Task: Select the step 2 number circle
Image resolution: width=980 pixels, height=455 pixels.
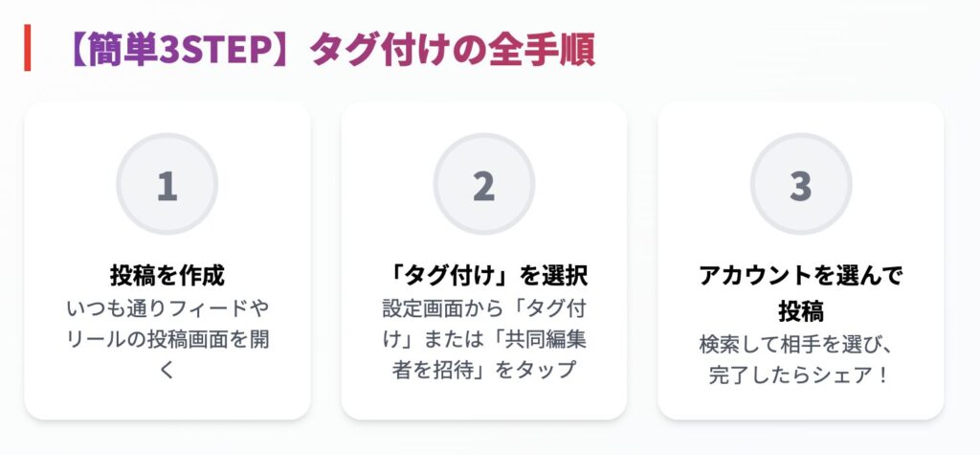Action: point(483,184)
